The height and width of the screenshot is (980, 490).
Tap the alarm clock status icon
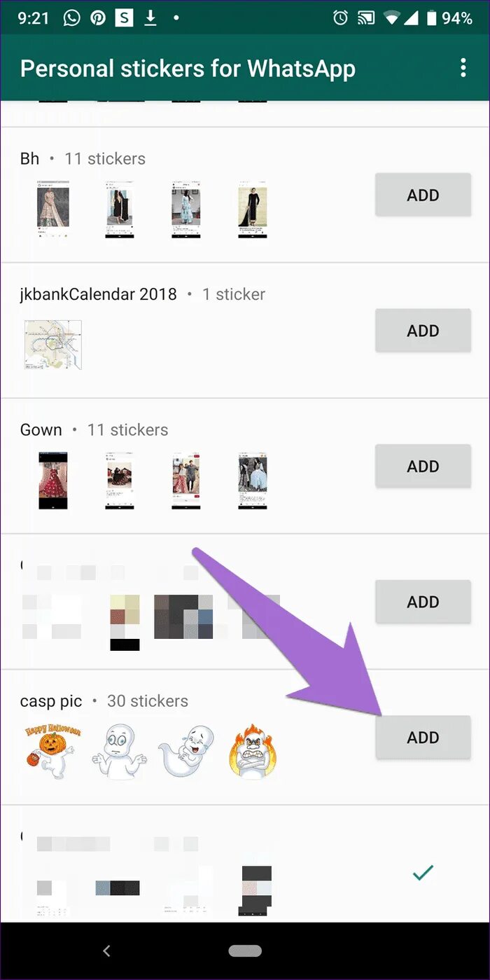coord(341,18)
